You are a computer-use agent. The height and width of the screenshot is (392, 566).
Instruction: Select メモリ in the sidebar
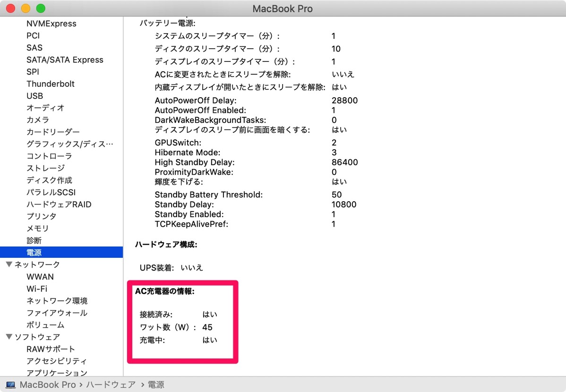pyautogui.click(x=37, y=228)
